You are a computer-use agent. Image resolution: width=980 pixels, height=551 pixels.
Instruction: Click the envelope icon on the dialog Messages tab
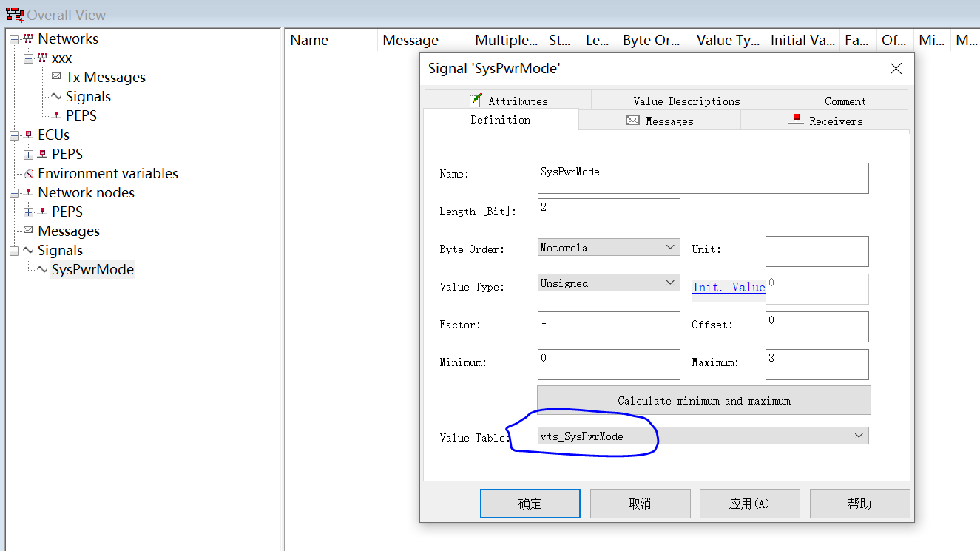tap(632, 119)
